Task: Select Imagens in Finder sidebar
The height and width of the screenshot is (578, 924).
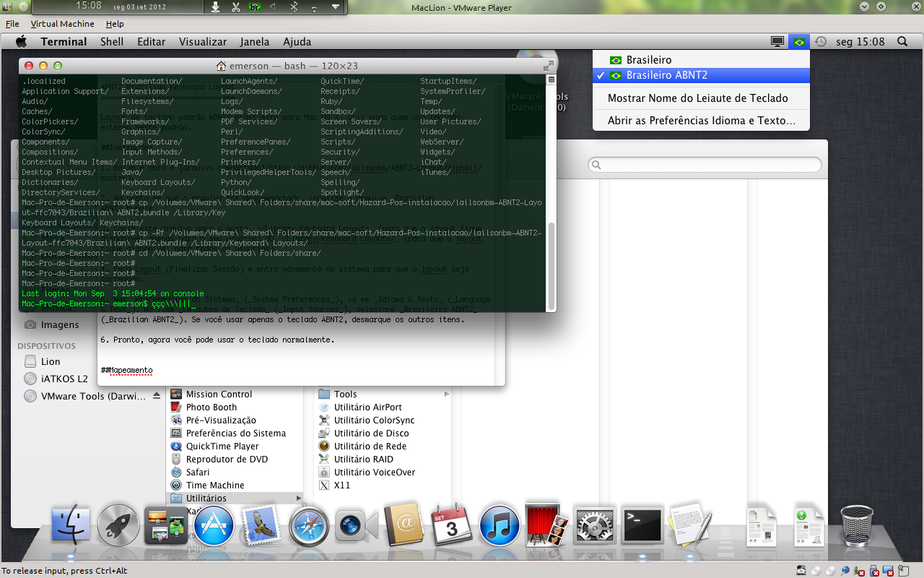Action: [x=60, y=325]
